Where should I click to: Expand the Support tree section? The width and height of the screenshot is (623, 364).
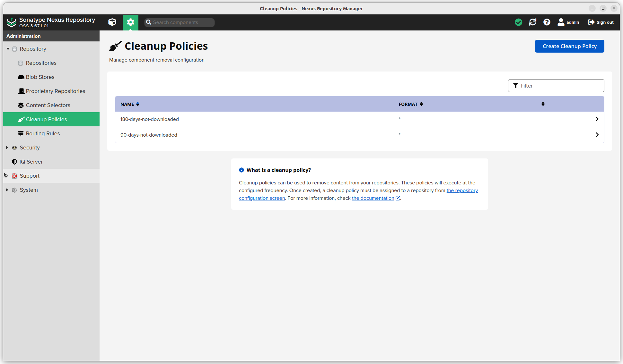pos(7,176)
